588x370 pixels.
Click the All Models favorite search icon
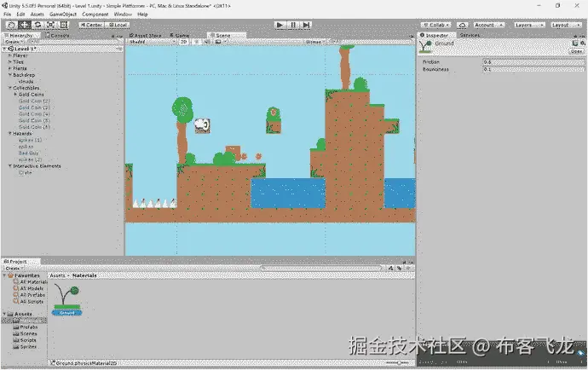pos(15,288)
